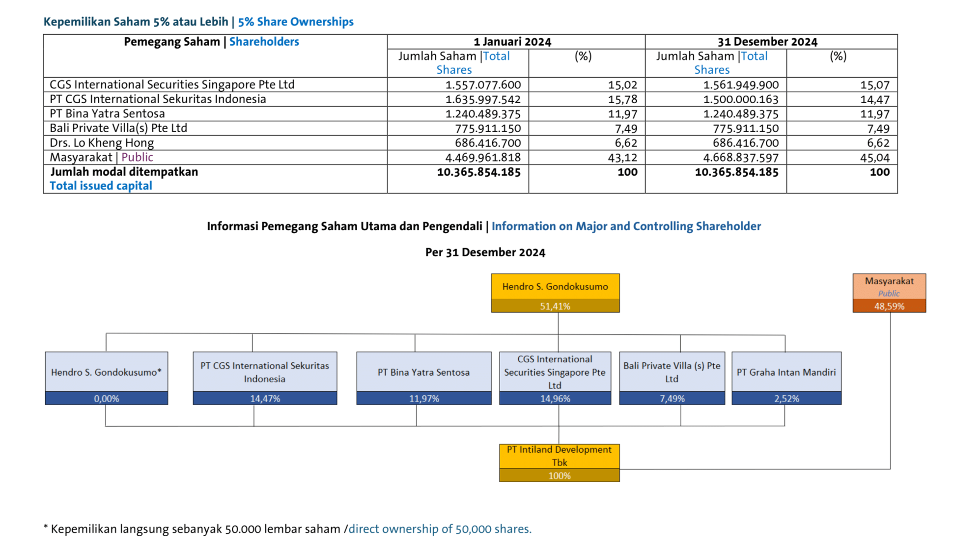Click the 51,41% gold percentage bar
Viewport: 980px width, 551px height.
click(x=555, y=306)
